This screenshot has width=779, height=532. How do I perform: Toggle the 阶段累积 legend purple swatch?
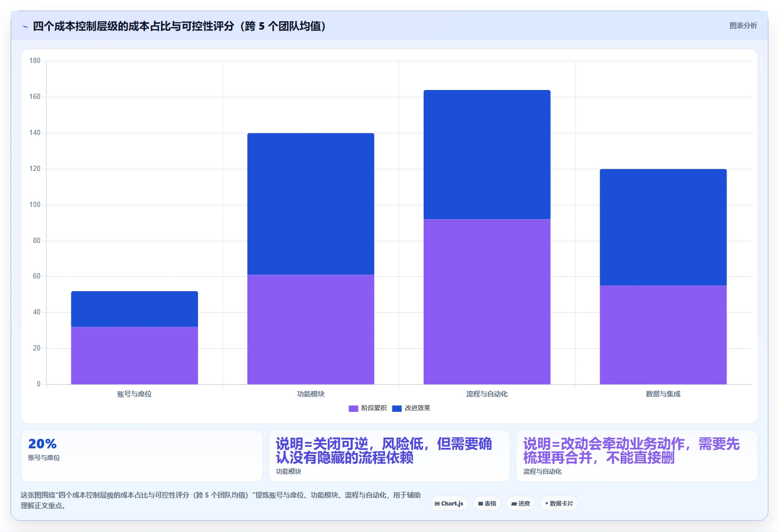pos(353,408)
